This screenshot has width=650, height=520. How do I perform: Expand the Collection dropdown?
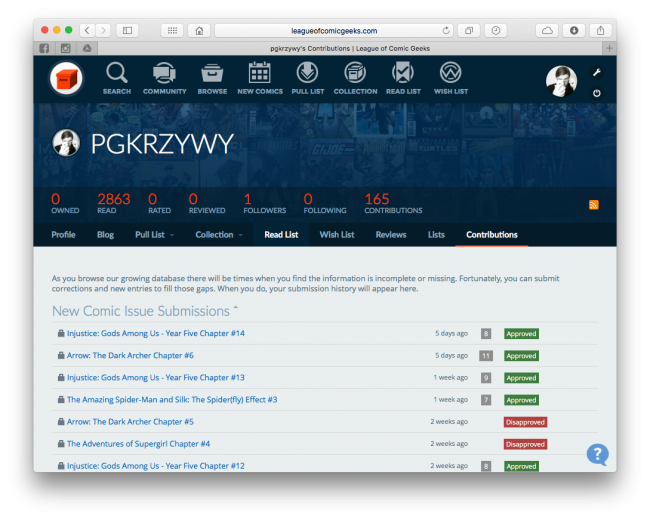coord(240,235)
